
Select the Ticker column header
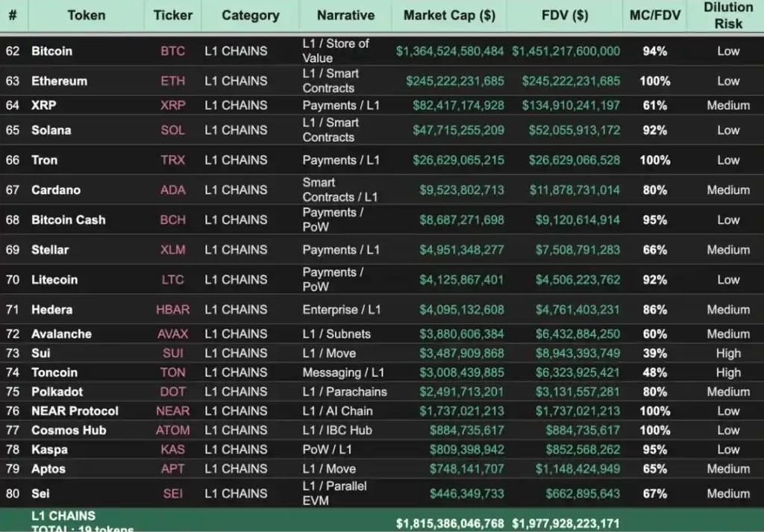tap(173, 16)
